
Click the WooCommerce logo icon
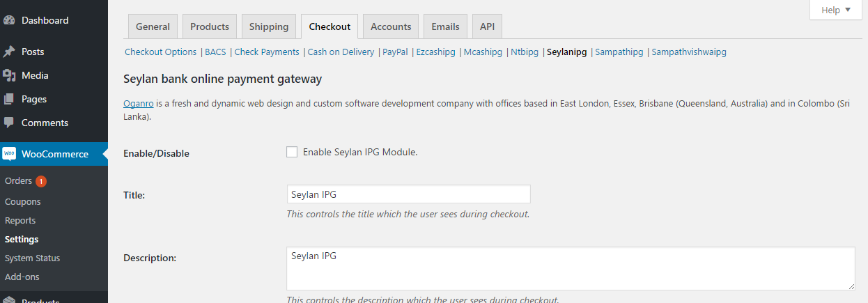(x=9, y=154)
